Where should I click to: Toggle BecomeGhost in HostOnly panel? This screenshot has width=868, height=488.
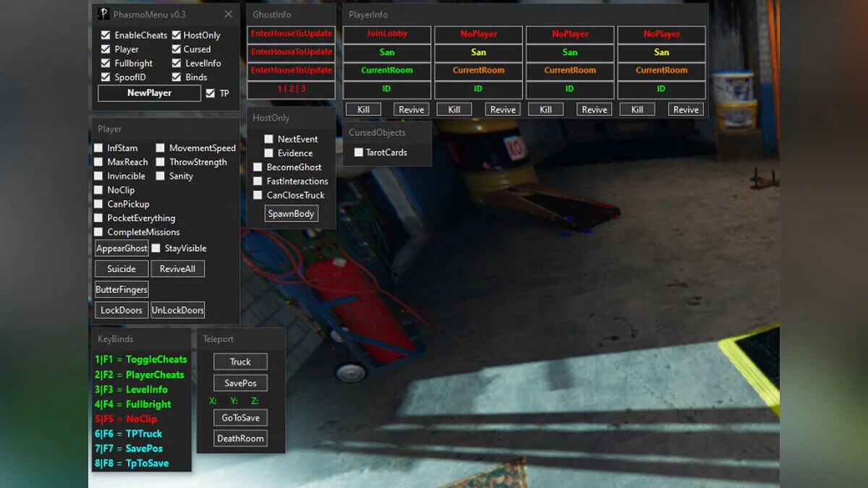tap(258, 167)
